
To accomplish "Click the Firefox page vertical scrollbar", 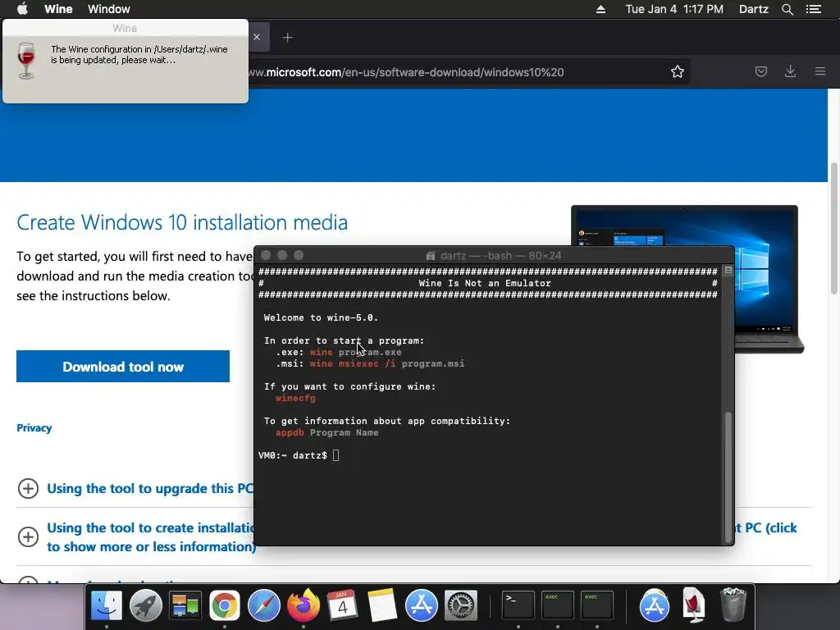I will (833, 229).
